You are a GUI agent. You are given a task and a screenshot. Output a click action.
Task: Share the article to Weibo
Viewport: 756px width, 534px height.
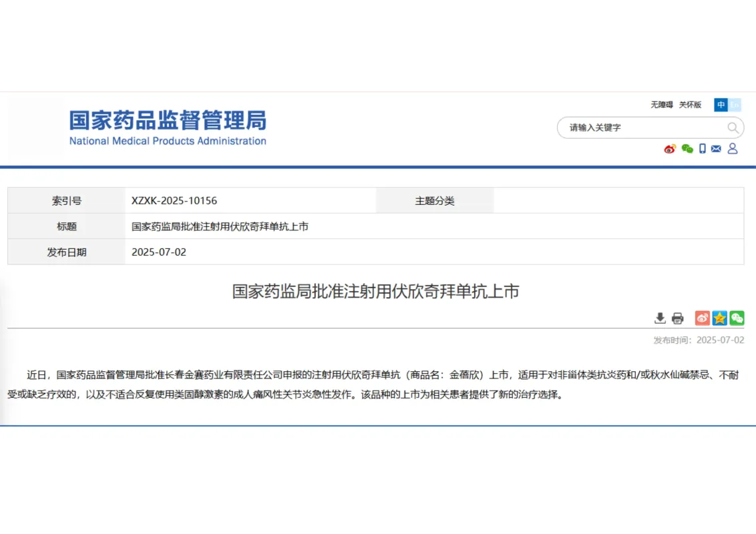click(701, 318)
